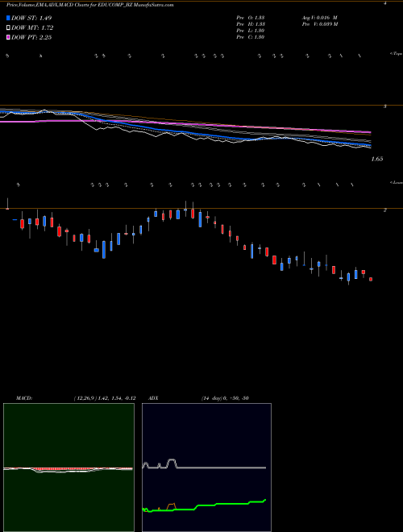Image resolution: width=403 pixels, height=532 pixels.
Task: Click the 'Pre V: 0.039 M' volume text
Action: pos(319,24)
